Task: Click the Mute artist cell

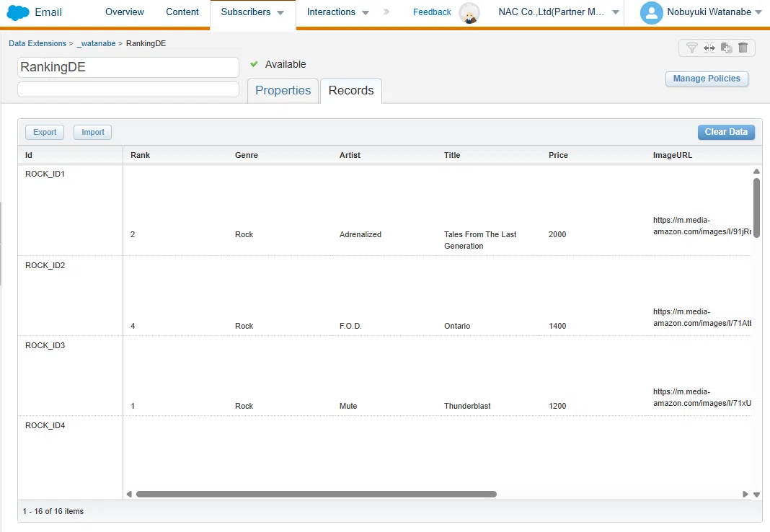Action: click(x=348, y=406)
